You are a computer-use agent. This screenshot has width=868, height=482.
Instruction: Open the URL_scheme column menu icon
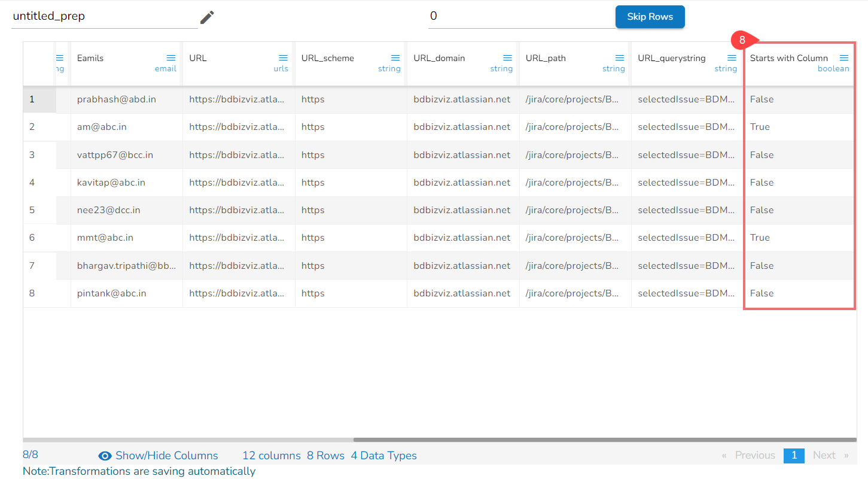[395, 57]
